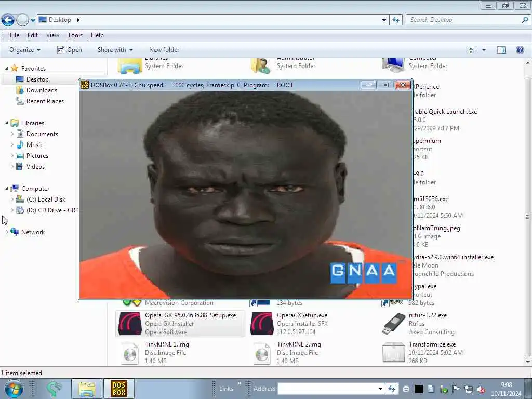This screenshot has height=399, width=532.
Task: Click the Safely Remove Hardware tray icon
Action: pyautogui.click(x=444, y=389)
